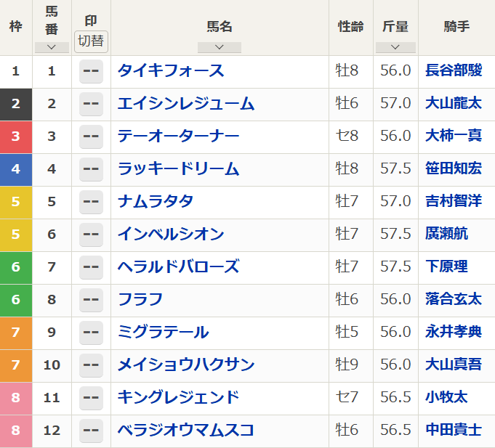Open the mark selector for ベラジオウマムスコ

point(91,431)
